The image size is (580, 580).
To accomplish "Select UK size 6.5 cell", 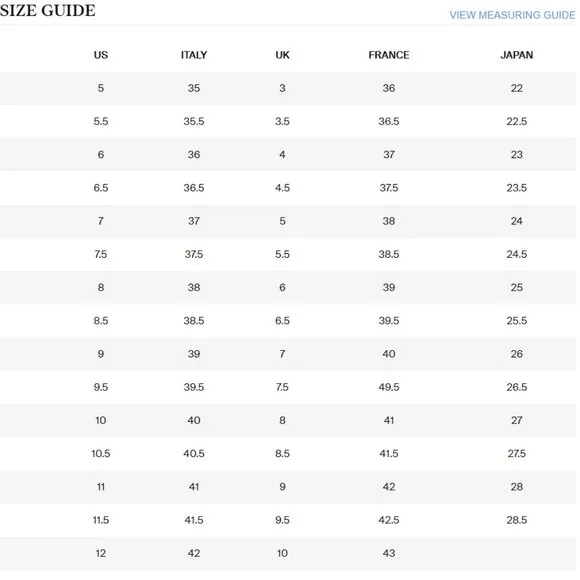I will (x=282, y=321).
